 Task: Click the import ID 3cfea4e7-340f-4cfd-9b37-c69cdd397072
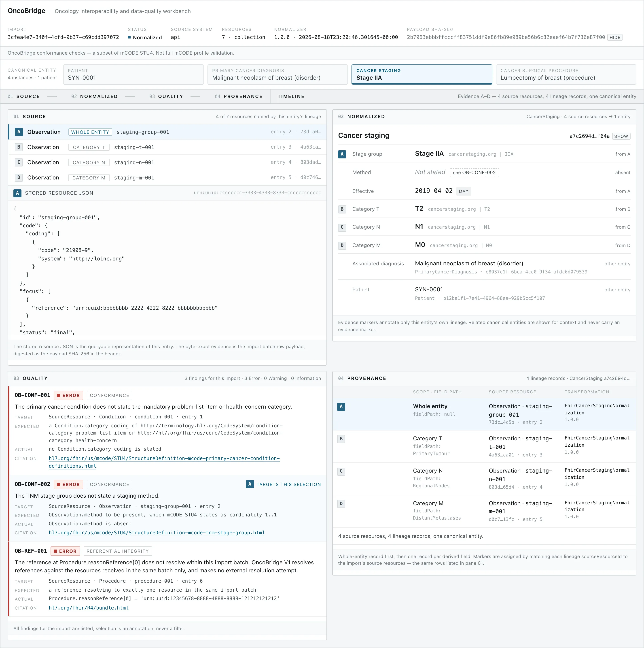(x=63, y=37)
